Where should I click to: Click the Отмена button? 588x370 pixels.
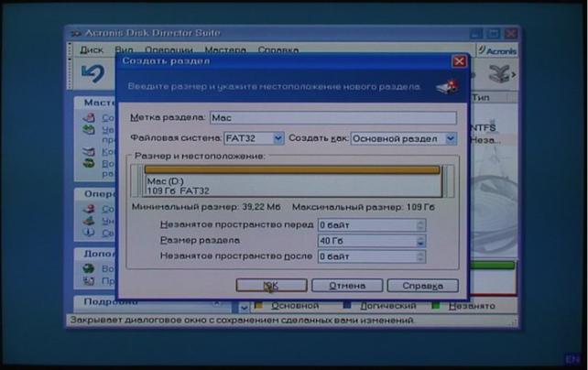coord(347,285)
